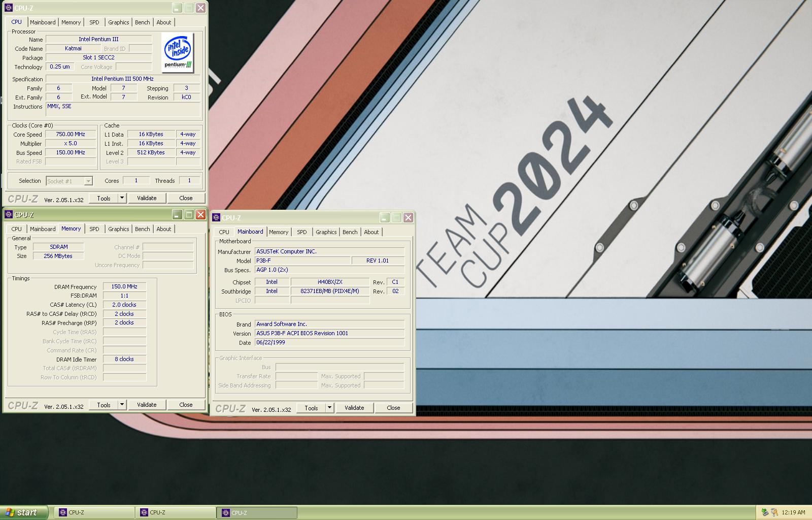Switch to the second CPU-Z taskbar item
Viewport: 812px width, 520px height.
point(176,513)
